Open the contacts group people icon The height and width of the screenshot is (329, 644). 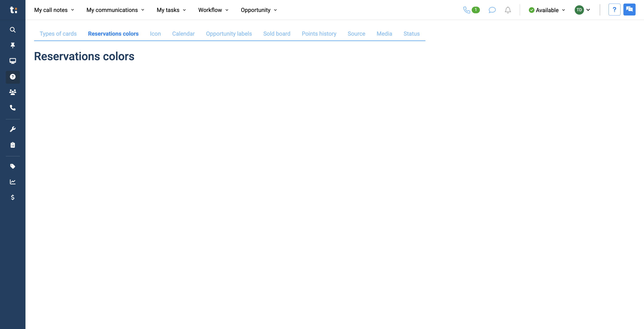tap(12, 92)
